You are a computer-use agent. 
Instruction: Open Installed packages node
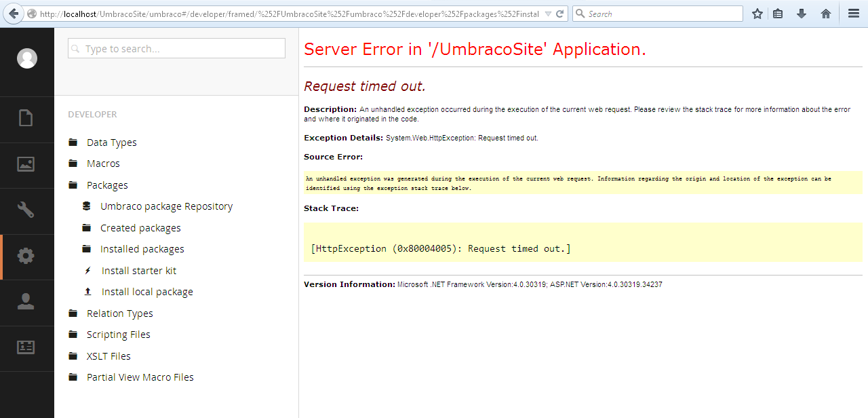[142, 249]
